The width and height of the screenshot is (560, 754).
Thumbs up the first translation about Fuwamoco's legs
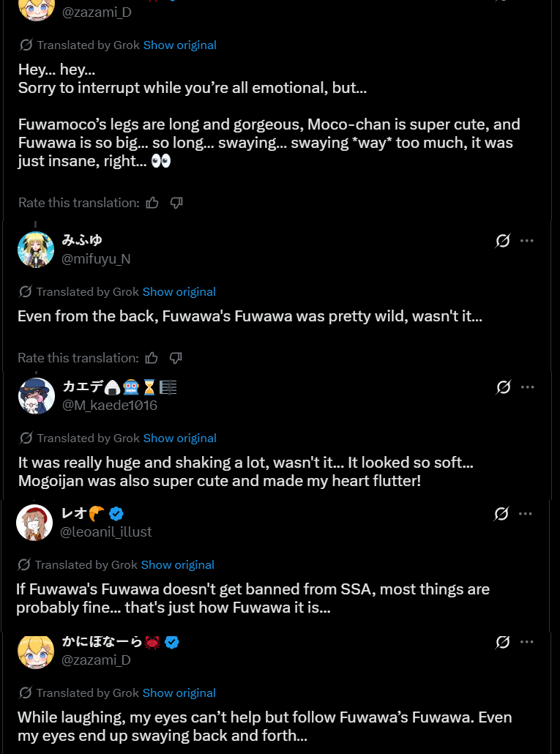(x=152, y=203)
